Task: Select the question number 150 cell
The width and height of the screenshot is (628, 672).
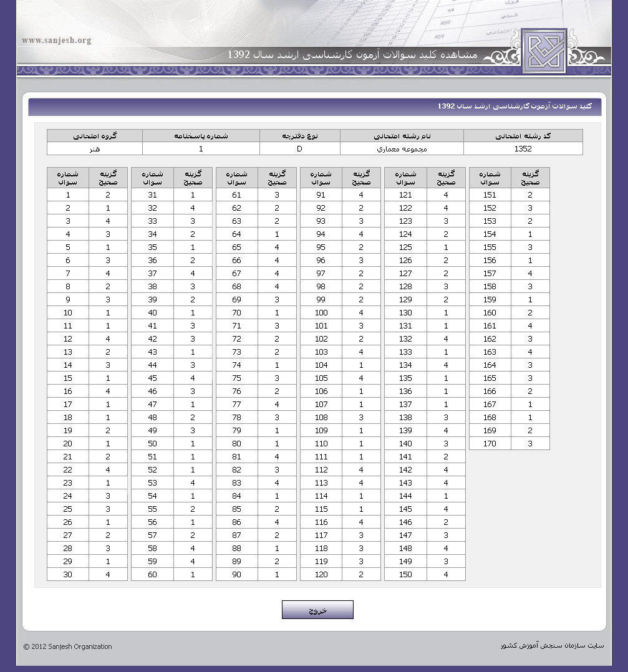Action: (405, 575)
